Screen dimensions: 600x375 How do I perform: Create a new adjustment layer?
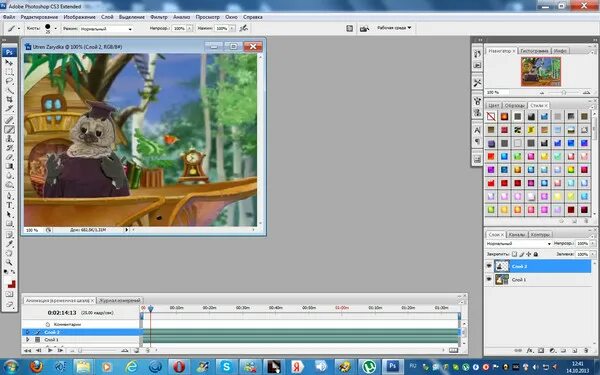pyautogui.click(x=552, y=350)
